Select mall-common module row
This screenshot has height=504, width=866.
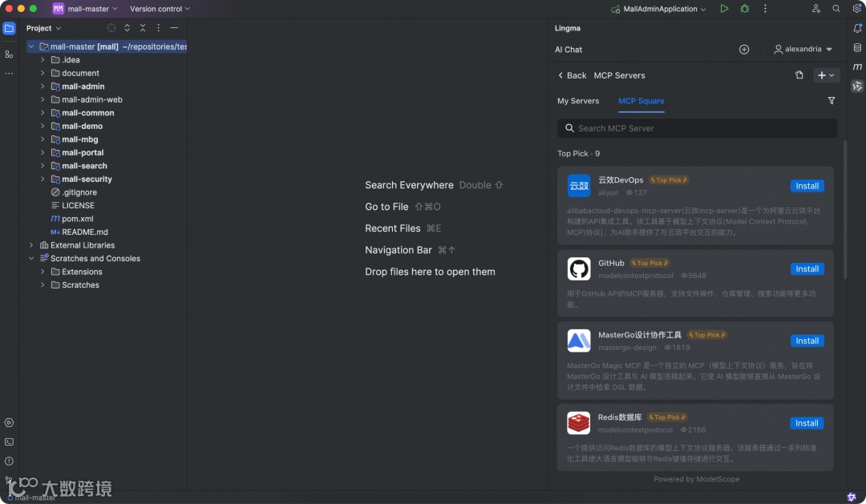pos(107,113)
